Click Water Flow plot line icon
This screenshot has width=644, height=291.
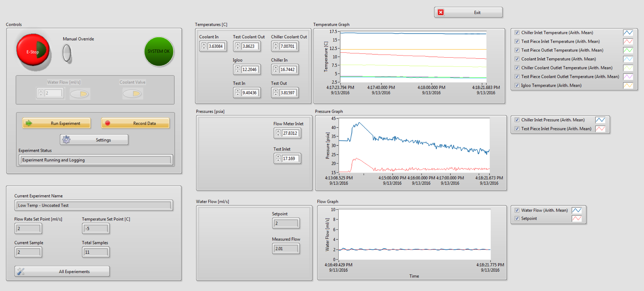tap(577, 210)
